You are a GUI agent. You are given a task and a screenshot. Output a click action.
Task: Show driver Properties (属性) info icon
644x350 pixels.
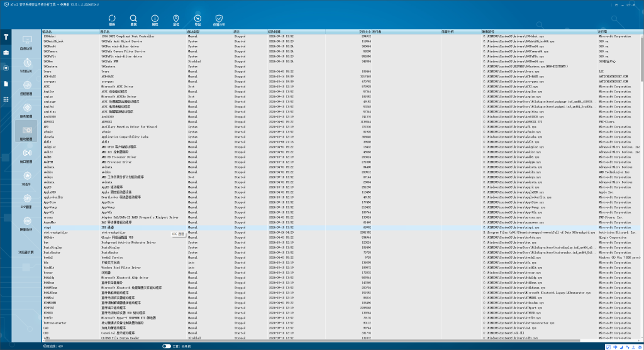click(x=154, y=20)
